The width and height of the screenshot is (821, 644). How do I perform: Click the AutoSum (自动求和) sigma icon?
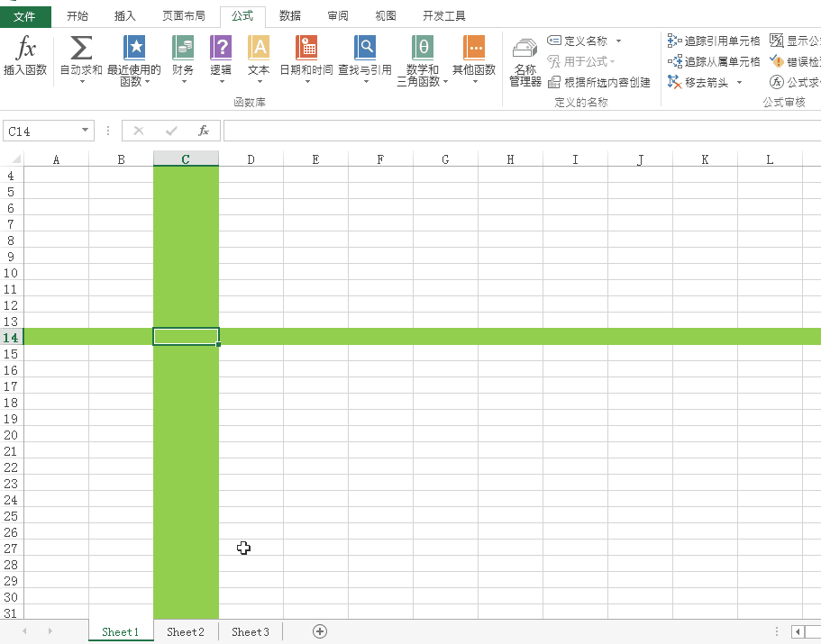tap(81, 48)
